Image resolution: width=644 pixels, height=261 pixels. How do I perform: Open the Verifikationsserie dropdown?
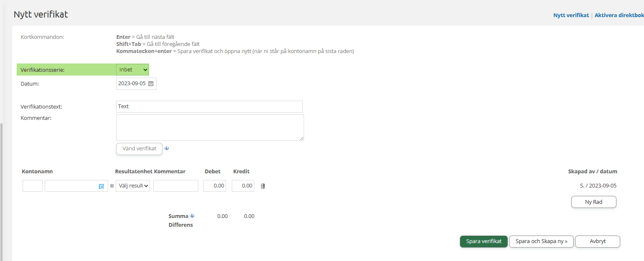[132, 70]
